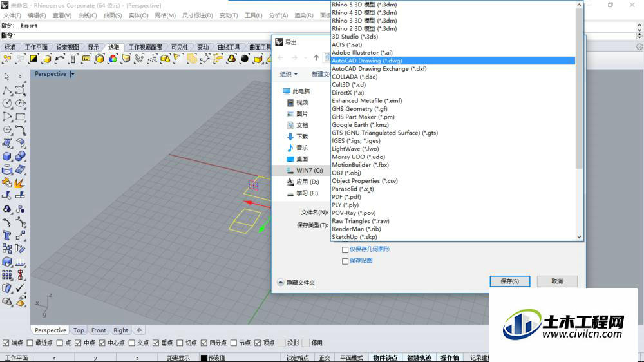This screenshot has width=644, height=362.
Task: Toggle 锁定格点 in status bar
Action: point(298,358)
